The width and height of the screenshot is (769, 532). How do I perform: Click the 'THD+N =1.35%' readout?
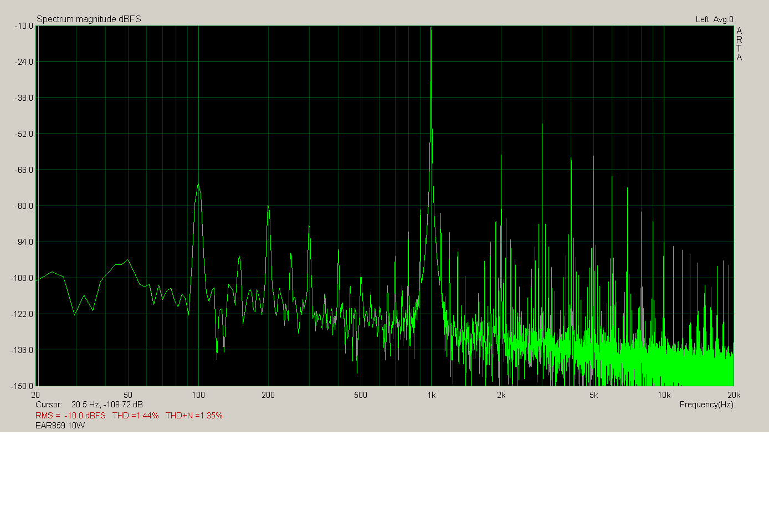(194, 416)
